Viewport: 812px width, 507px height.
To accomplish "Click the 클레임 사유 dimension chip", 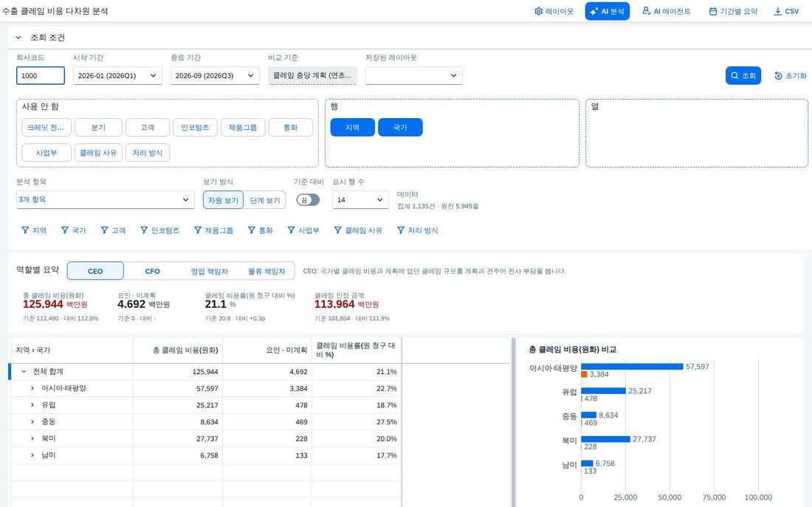I will click(98, 153).
